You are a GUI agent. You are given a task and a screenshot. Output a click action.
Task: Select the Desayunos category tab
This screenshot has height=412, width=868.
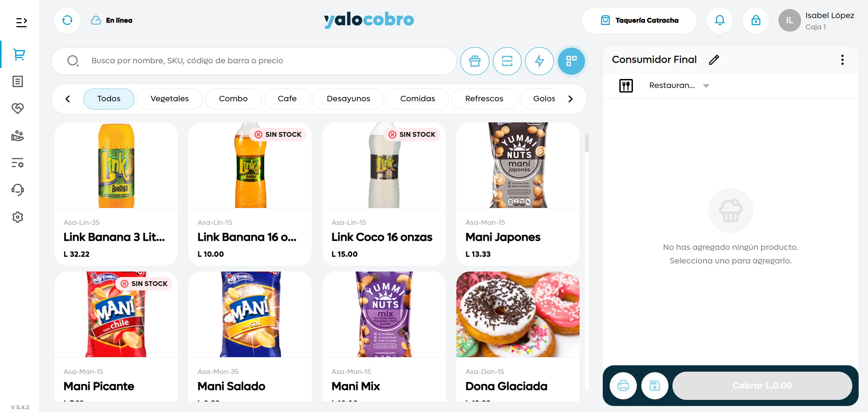pyautogui.click(x=348, y=99)
